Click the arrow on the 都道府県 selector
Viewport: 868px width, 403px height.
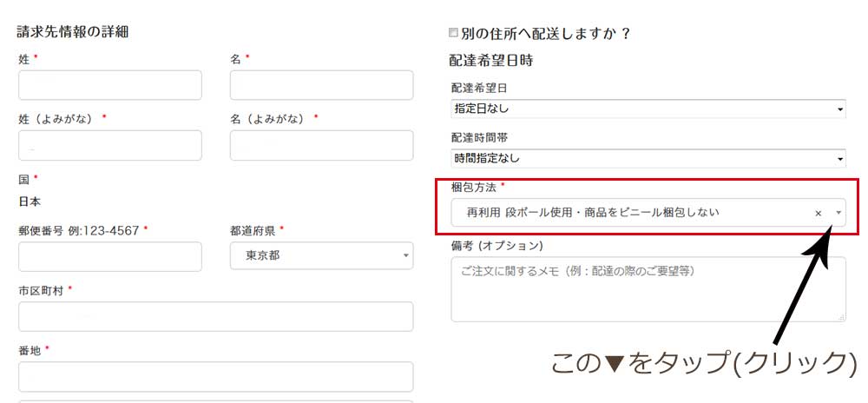(406, 255)
